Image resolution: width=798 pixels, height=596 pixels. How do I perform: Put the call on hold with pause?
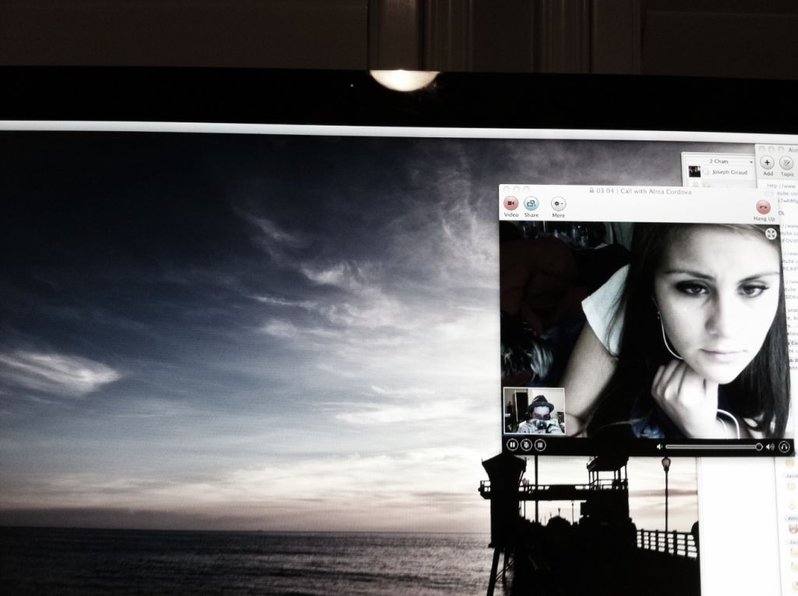[512, 445]
